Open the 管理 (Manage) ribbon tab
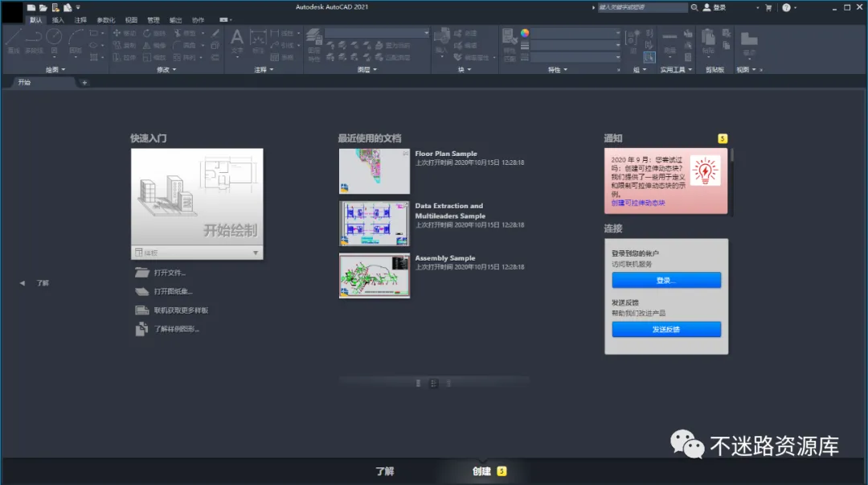Screen dimensions: 868x485 point(154,20)
